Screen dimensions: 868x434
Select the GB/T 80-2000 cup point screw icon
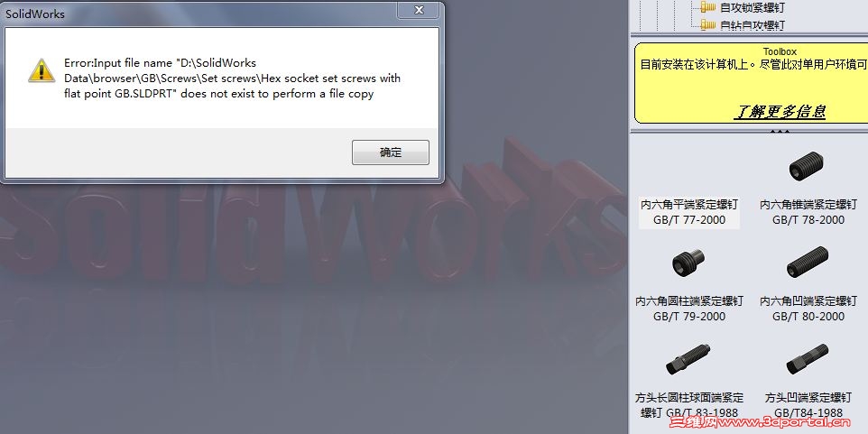click(808, 262)
